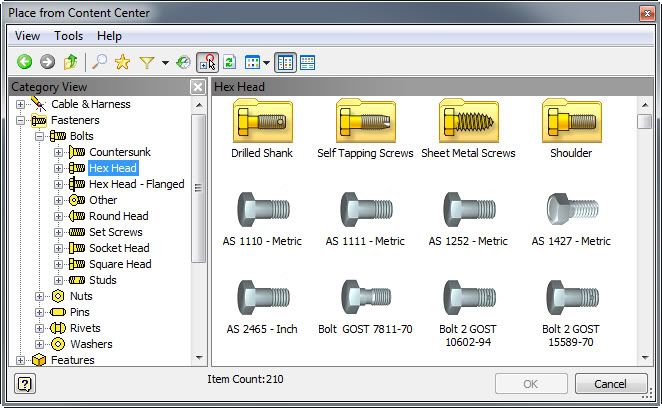
Task: Click the Studs tree icon
Action: tap(77, 280)
